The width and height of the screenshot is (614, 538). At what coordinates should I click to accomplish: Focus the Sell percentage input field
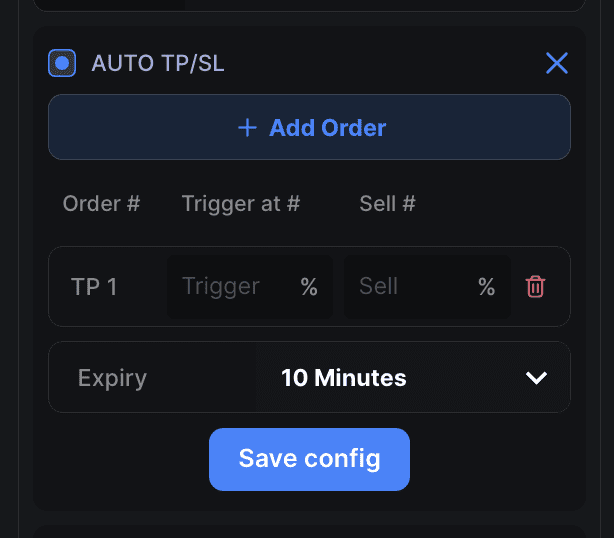coord(427,287)
